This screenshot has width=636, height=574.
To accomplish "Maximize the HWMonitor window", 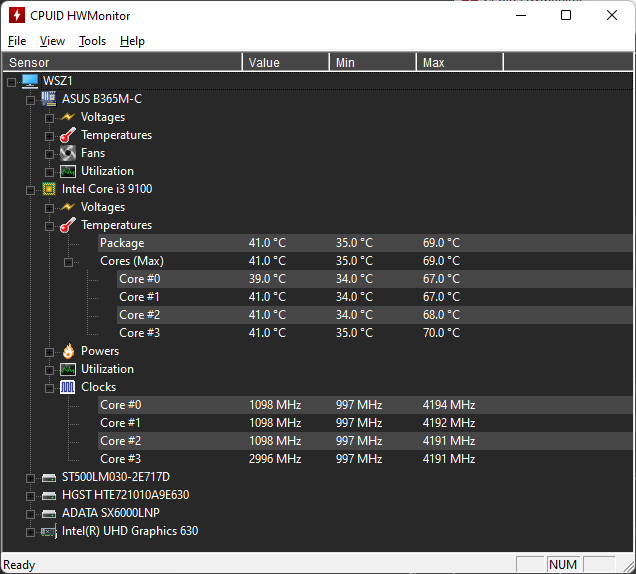I will (566, 15).
